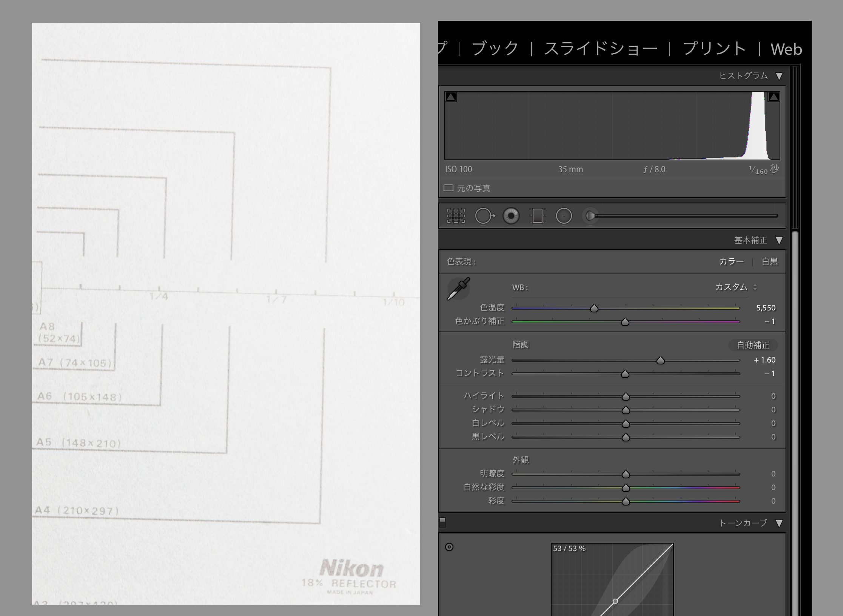Click the tone curve target adjustment icon
The width and height of the screenshot is (843, 616).
click(x=449, y=547)
